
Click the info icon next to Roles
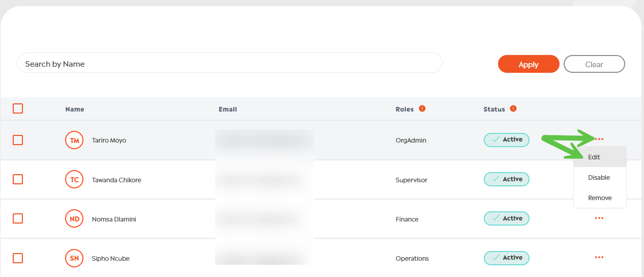422,108
